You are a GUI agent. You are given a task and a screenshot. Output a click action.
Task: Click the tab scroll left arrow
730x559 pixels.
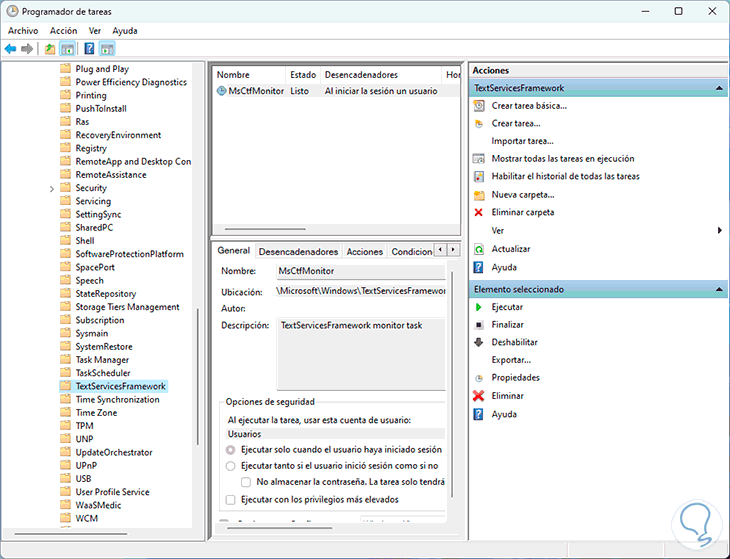point(440,250)
